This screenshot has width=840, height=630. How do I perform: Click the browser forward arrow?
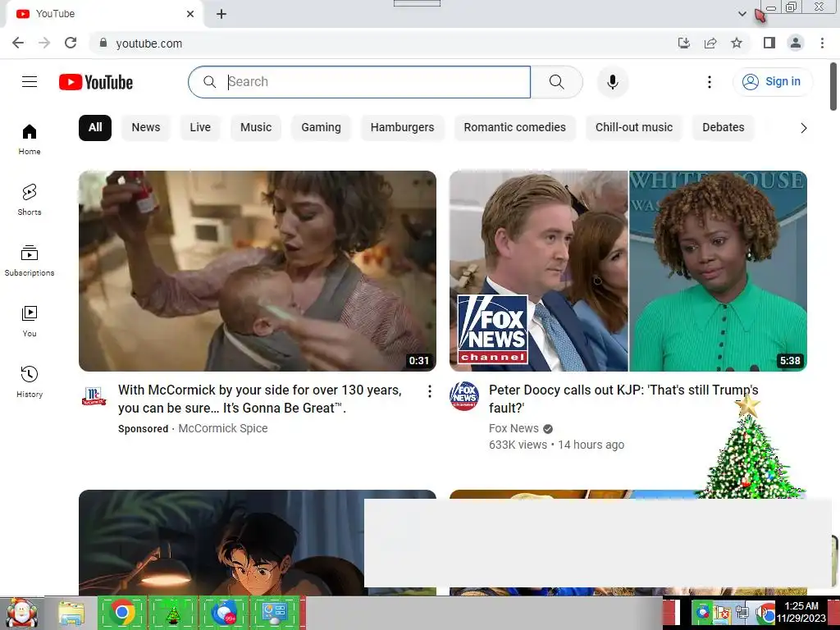[x=44, y=43]
